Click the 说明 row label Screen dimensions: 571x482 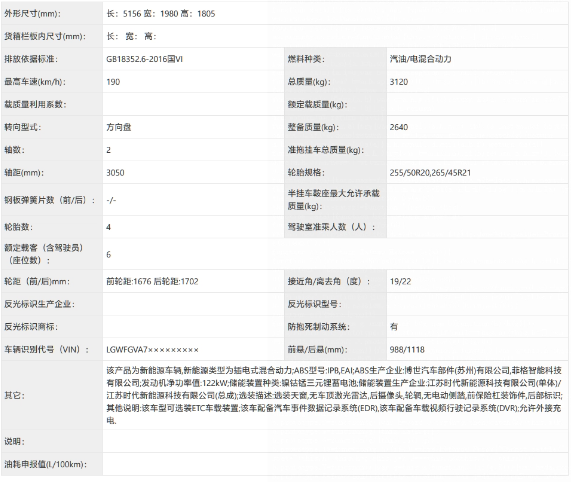(x=15, y=442)
